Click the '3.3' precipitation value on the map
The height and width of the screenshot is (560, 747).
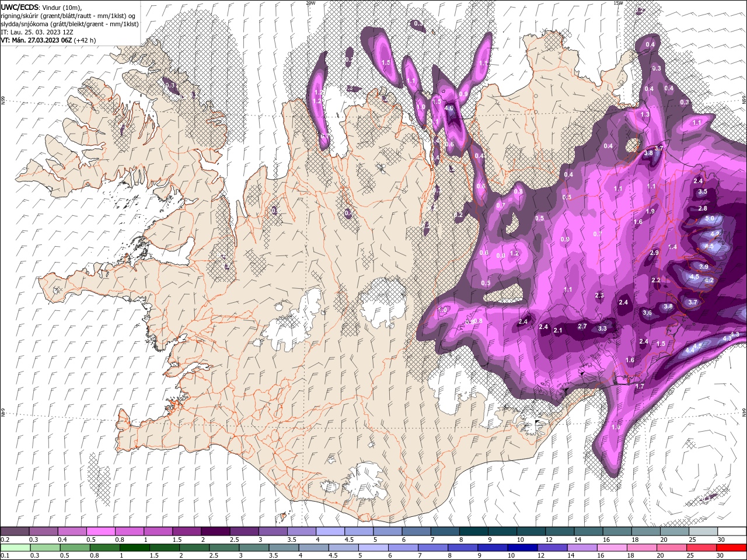[x=602, y=328]
